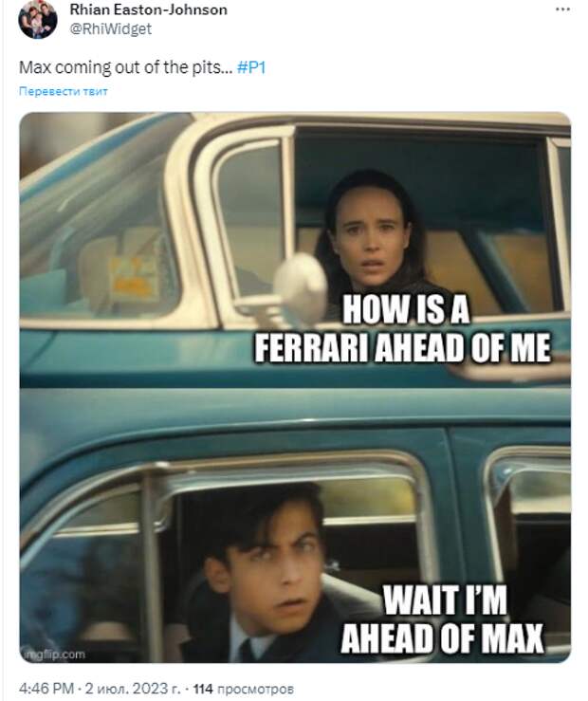Open the meme image in the tweet
The width and height of the screenshot is (588, 701).
coord(295,387)
